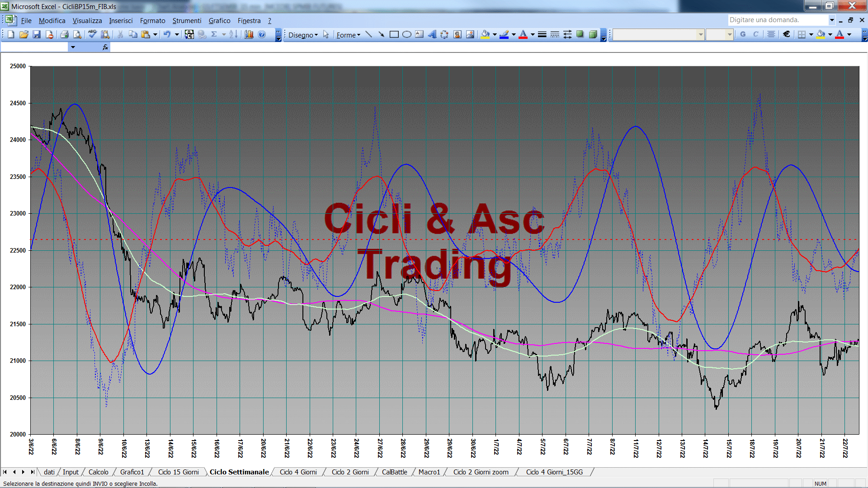Go to last sheet tab arrow

pyautogui.click(x=33, y=472)
